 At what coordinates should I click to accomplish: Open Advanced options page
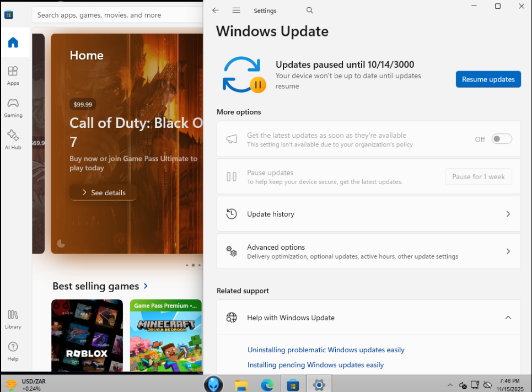point(368,251)
